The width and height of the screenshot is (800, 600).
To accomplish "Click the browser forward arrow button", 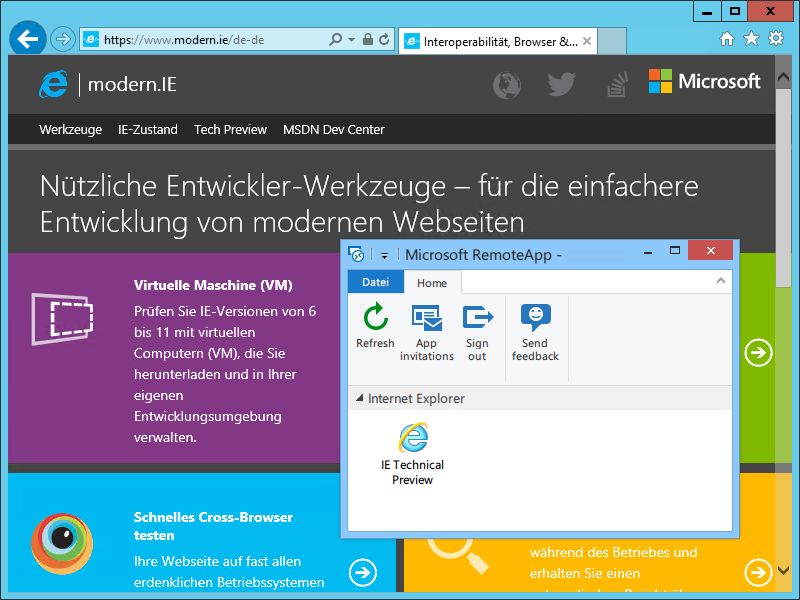I will click(63, 39).
